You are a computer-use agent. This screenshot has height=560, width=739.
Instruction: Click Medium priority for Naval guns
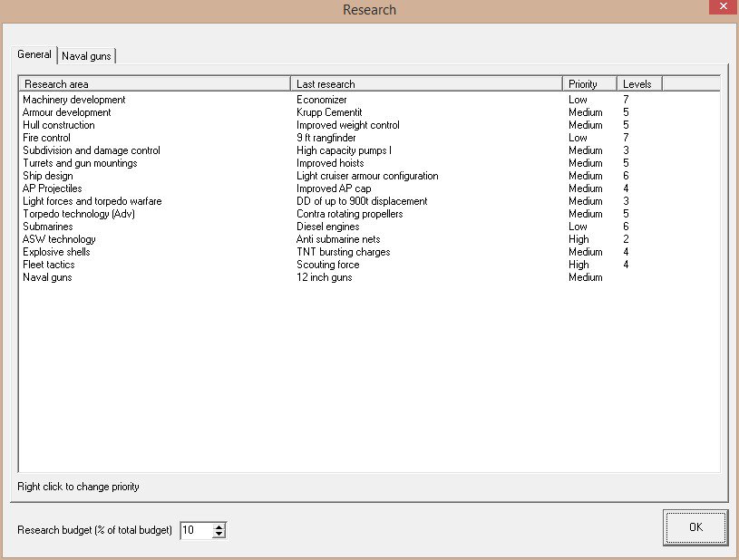[x=586, y=277]
